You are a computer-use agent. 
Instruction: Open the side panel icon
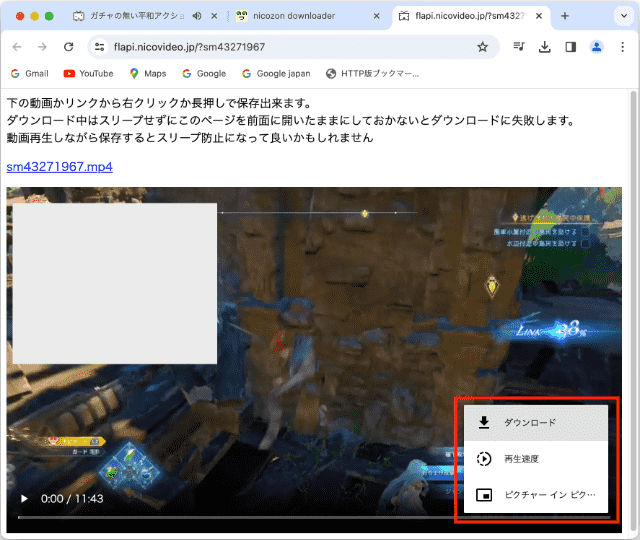click(x=571, y=47)
